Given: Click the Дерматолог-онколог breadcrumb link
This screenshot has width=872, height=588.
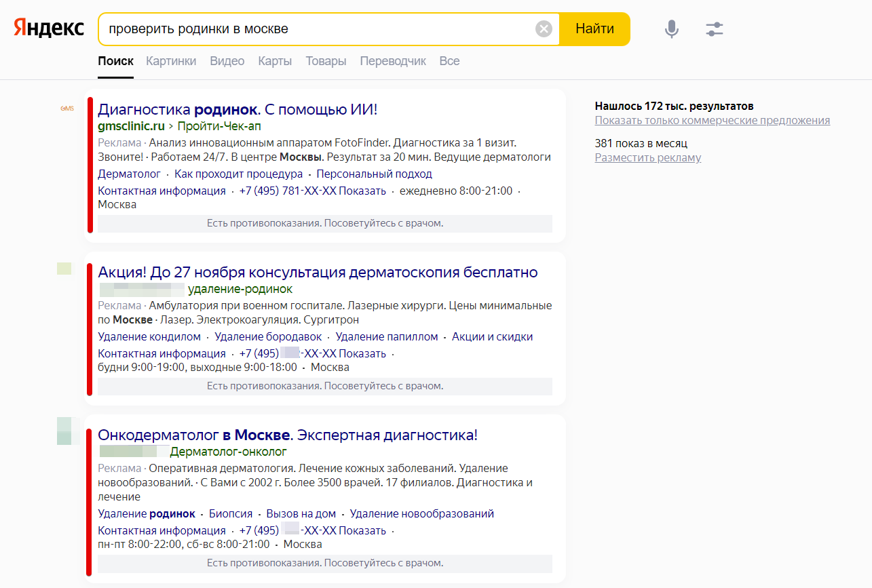Looking at the screenshot, I should click(x=229, y=452).
